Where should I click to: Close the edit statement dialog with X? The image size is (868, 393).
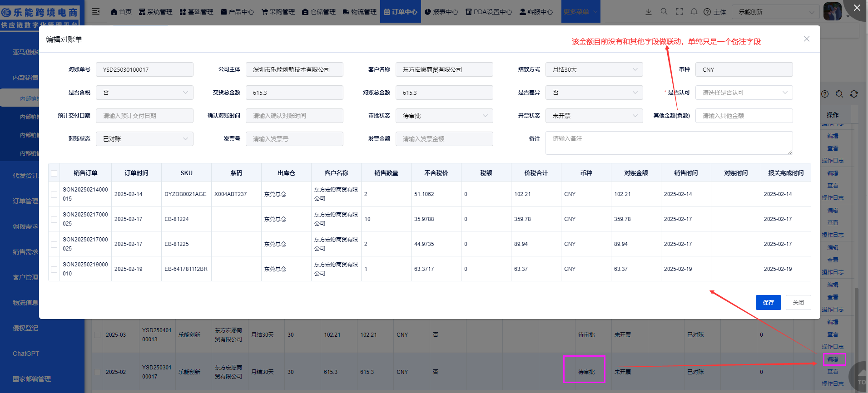tap(807, 39)
